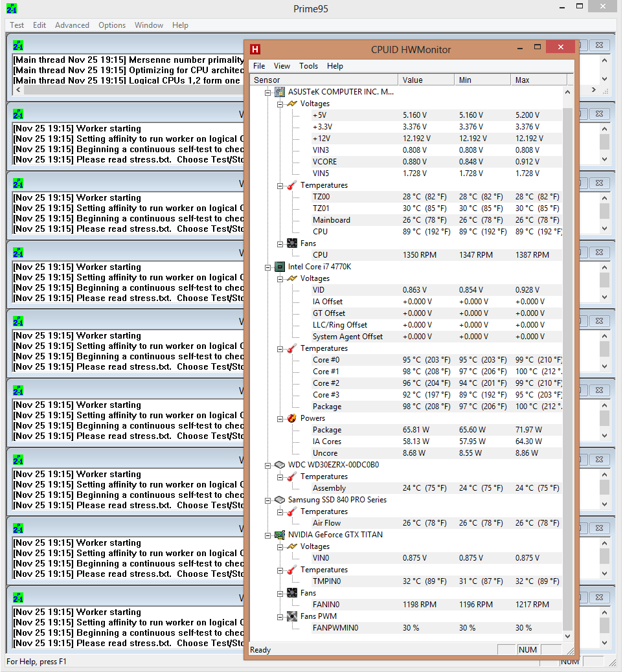Viewport: 623px width, 672px height.
Task: Collapse the NVIDIA GeForce GTX TITAN node
Action: coord(267,535)
